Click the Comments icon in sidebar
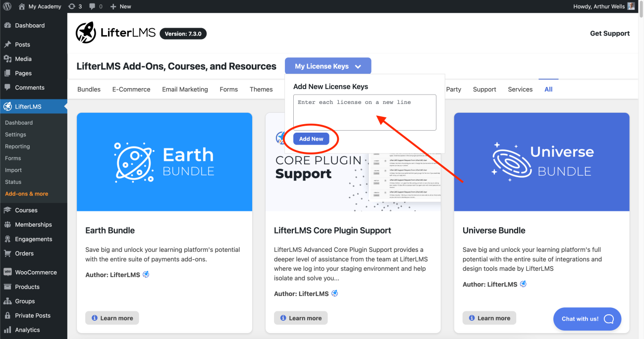This screenshot has width=644, height=339. 7,88
